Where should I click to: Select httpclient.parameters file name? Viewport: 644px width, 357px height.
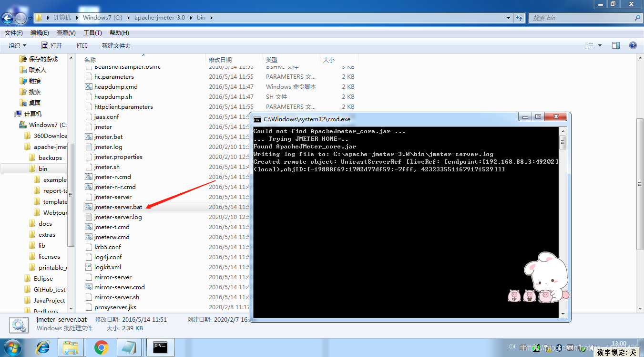[123, 107]
